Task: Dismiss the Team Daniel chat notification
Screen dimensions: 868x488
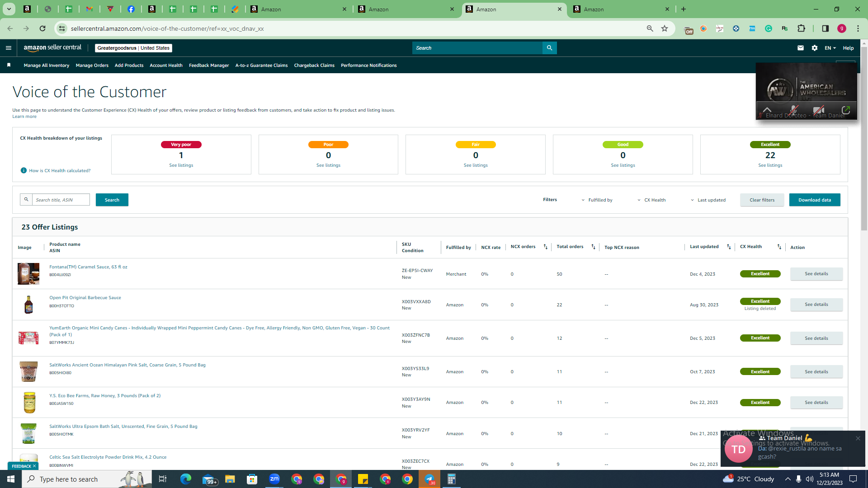Action: [858, 438]
